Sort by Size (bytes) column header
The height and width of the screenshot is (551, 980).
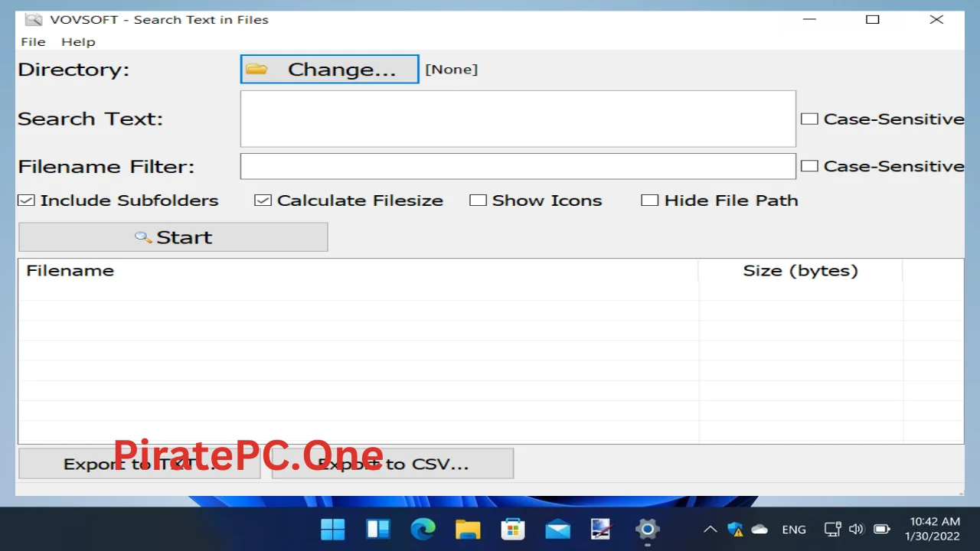pos(800,271)
